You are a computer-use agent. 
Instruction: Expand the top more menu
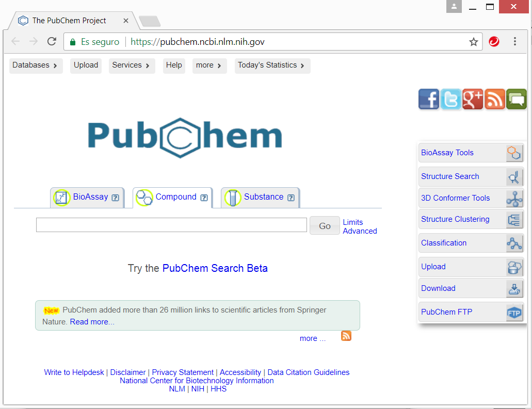(x=209, y=65)
